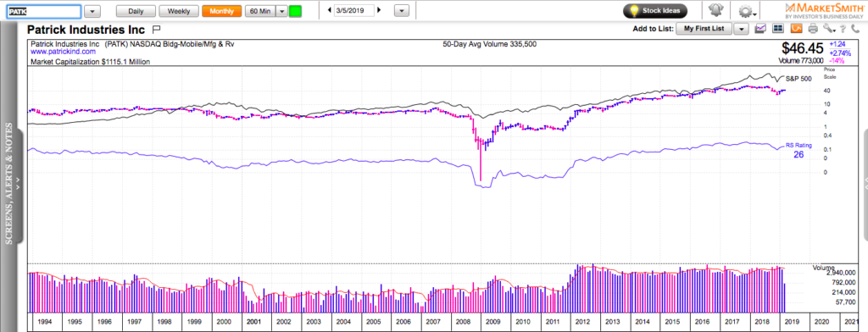Click the chart view icon beside Add to List
The height and width of the screenshot is (332, 868).
[x=760, y=29]
